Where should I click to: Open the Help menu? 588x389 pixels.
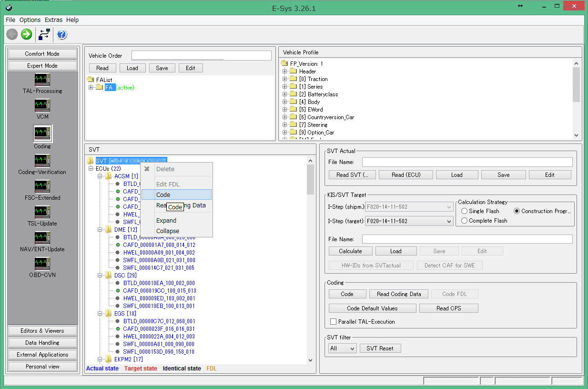pyautogui.click(x=72, y=20)
